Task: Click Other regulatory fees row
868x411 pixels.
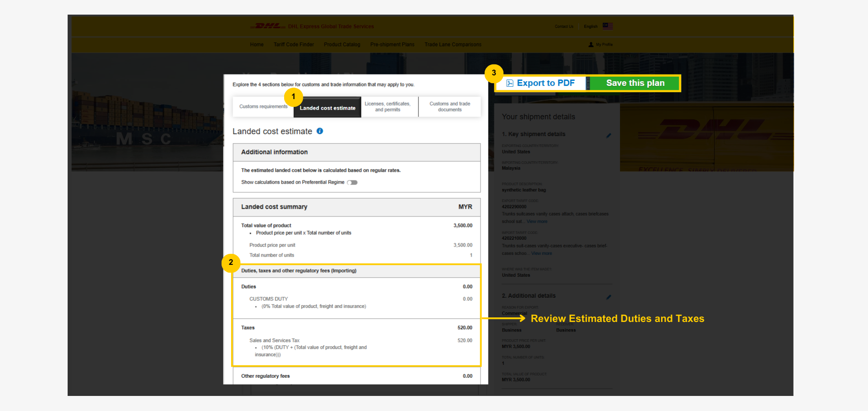Action: tap(357, 376)
